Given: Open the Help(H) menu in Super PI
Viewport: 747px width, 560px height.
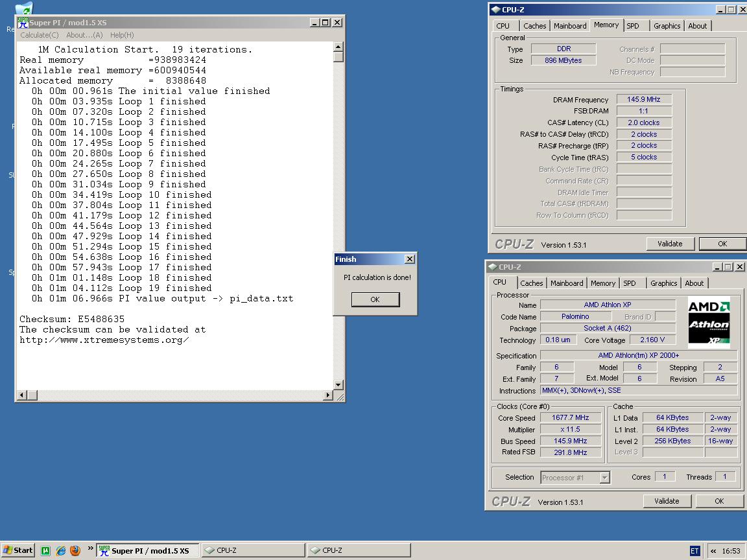Looking at the screenshot, I should click(x=122, y=35).
